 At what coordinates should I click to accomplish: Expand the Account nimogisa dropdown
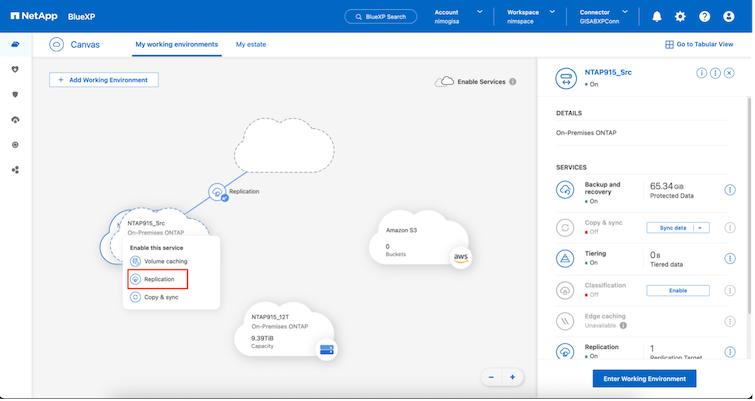(x=482, y=12)
